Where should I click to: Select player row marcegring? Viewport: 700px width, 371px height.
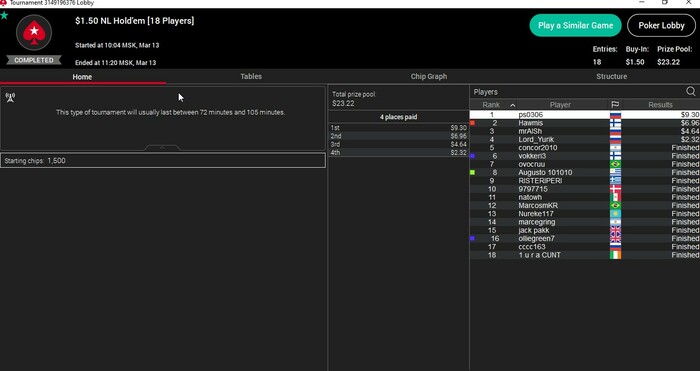[585, 222]
